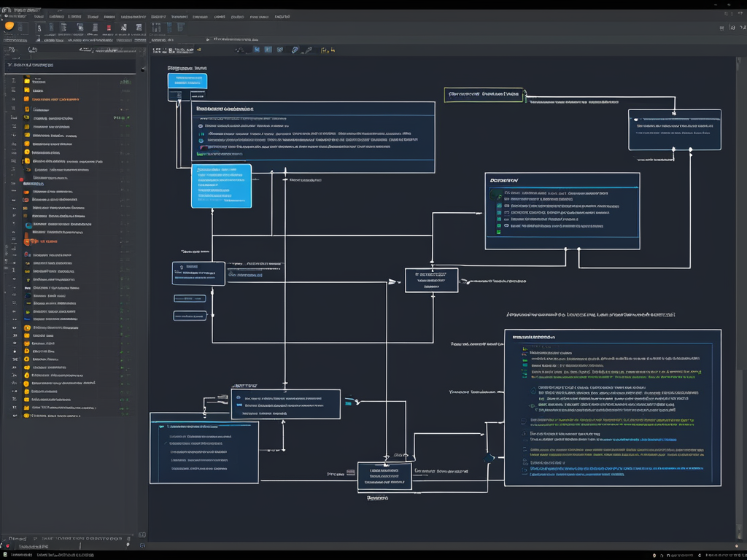This screenshot has height=560, width=747.
Task: Toggle the first radio option in top-center node
Action: [x=201, y=125]
